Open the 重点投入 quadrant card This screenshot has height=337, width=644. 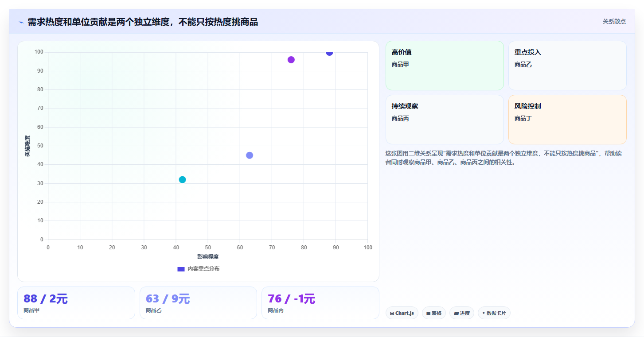click(x=567, y=66)
